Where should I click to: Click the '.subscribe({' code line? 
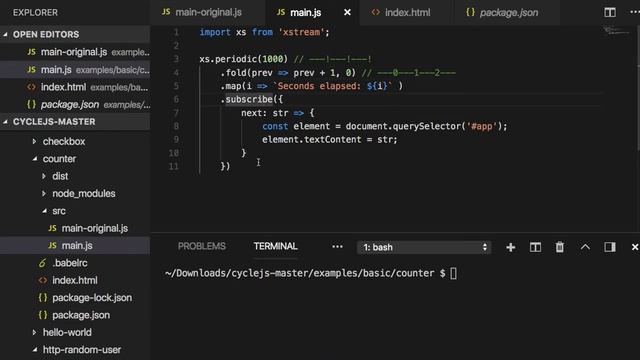(x=251, y=99)
